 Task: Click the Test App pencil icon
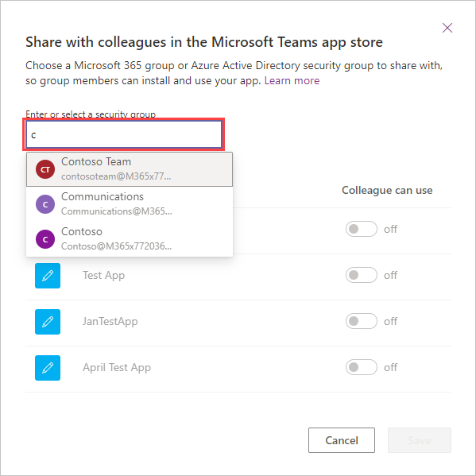point(48,276)
